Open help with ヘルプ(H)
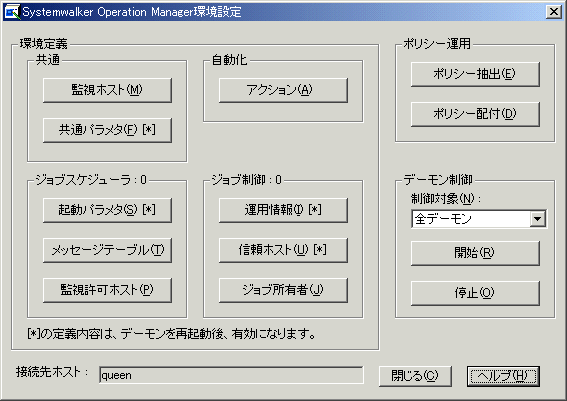The width and height of the screenshot is (567, 401). 503,376
